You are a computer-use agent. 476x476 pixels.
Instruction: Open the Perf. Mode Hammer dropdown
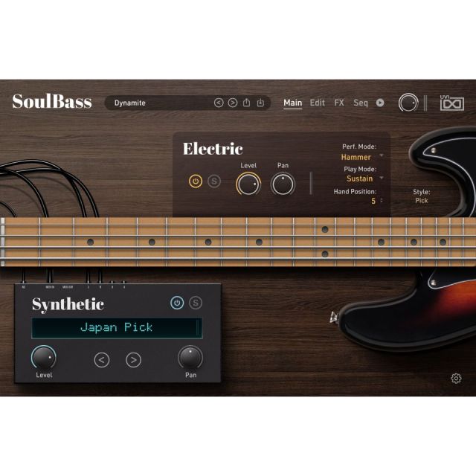[x=356, y=157]
